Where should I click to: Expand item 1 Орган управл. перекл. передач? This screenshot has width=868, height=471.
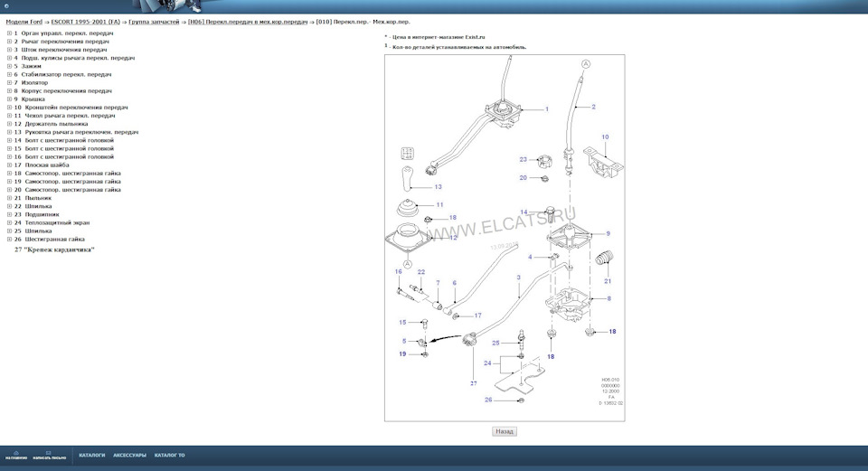[9, 33]
